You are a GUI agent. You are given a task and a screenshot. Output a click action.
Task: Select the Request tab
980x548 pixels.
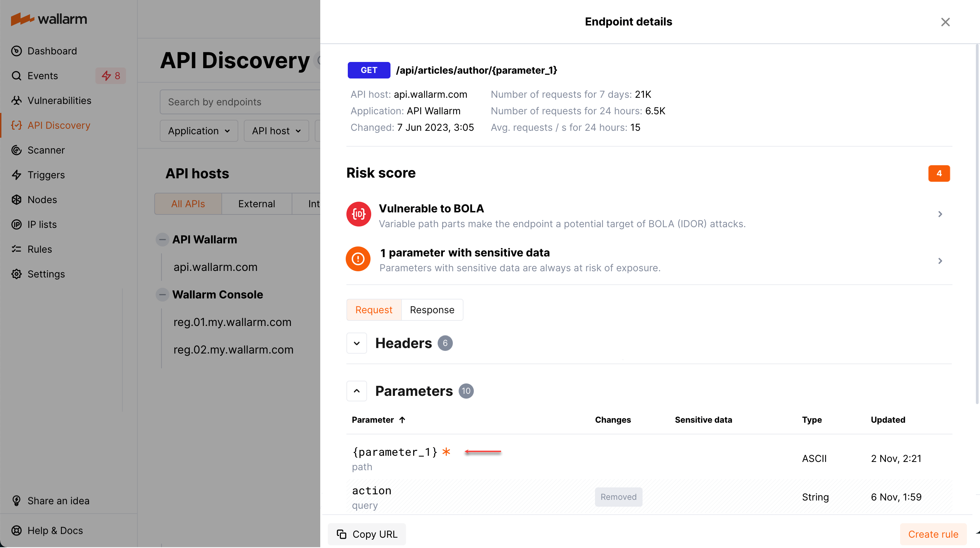(x=374, y=309)
